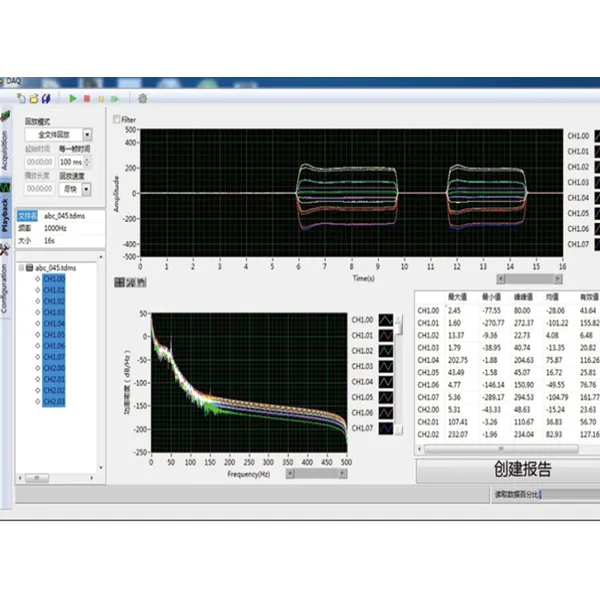
Task: Select channel CH1.07 in the file tree
Action: click(54, 357)
